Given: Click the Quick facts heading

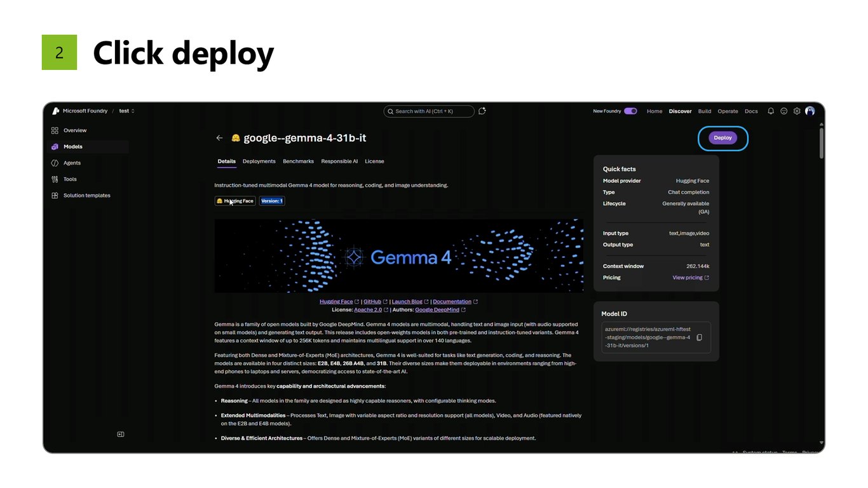Looking at the screenshot, I should [x=619, y=169].
